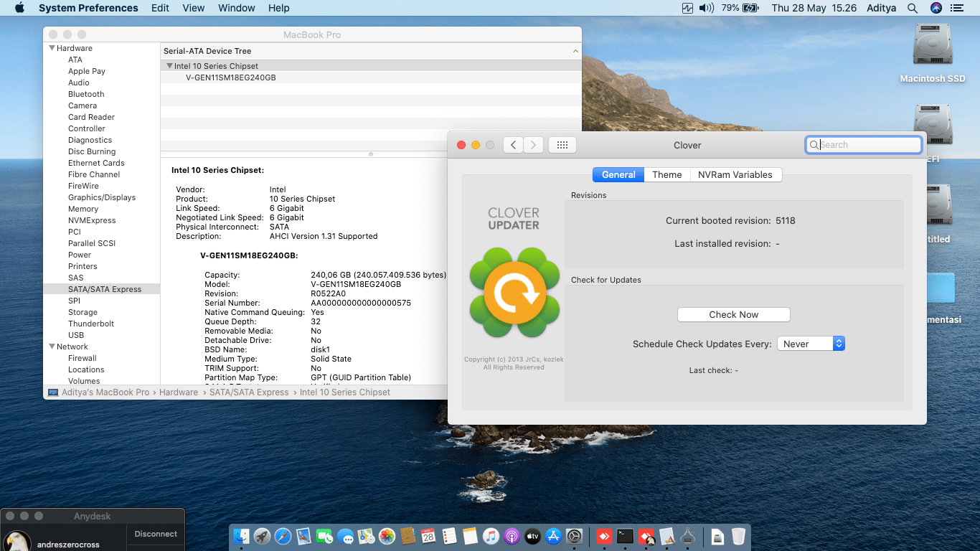Click the Serial-ATA Device Tree sort chevron
Viewport: 980px width, 551px height.
(575, 51)
